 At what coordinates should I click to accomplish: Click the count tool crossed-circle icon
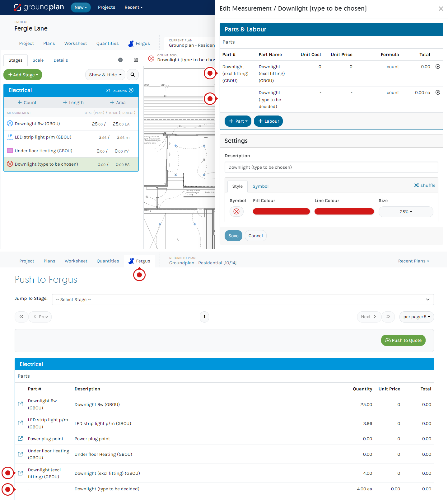pyautogui.click(x=151, y=59)
